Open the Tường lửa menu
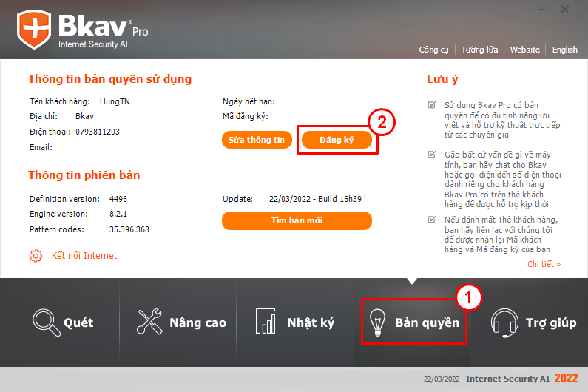Image resolution: width=588 pixels, height=392 pixels. pos(479,50)
